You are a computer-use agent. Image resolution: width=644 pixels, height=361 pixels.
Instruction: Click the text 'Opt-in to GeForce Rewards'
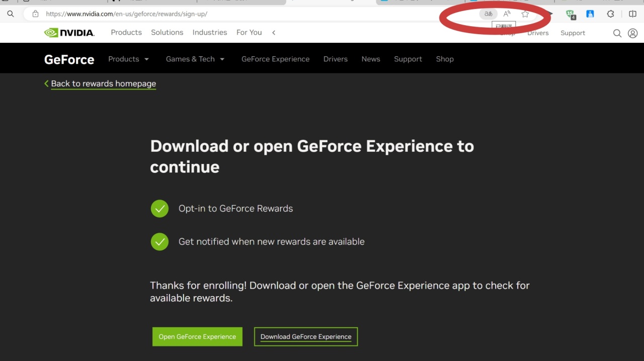point(235,209)
